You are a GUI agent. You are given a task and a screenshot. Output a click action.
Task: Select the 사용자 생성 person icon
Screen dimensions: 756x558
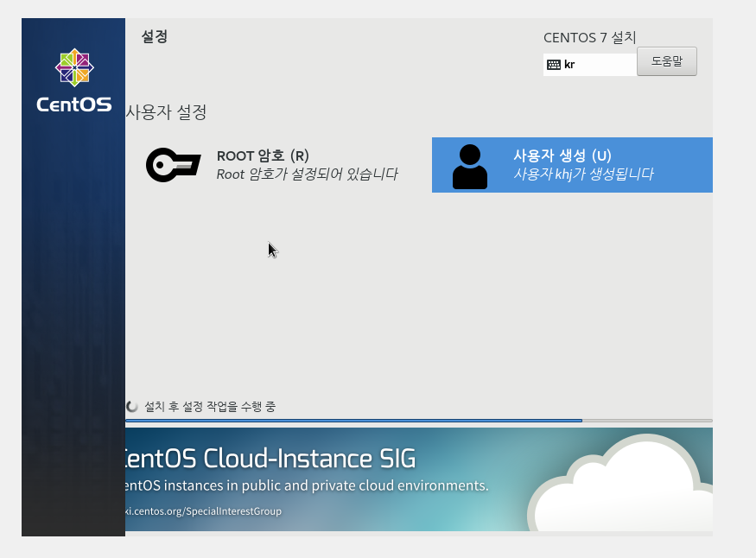tap(470, 166)
